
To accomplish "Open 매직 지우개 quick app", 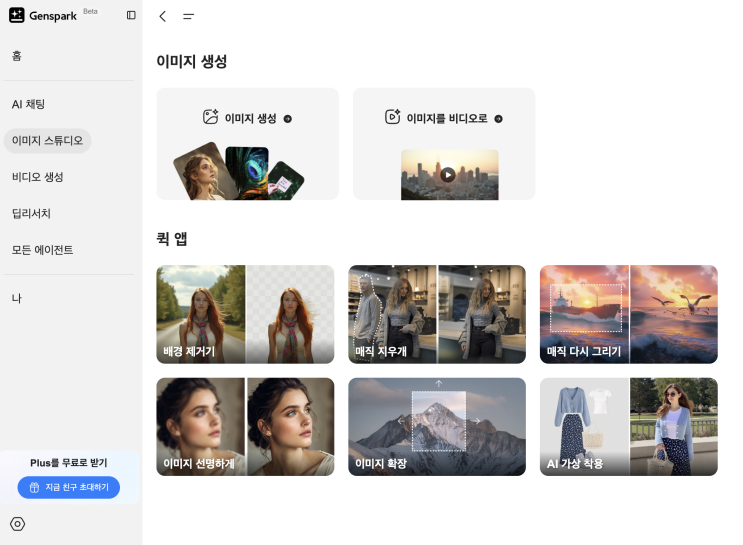I will point(437,314).
